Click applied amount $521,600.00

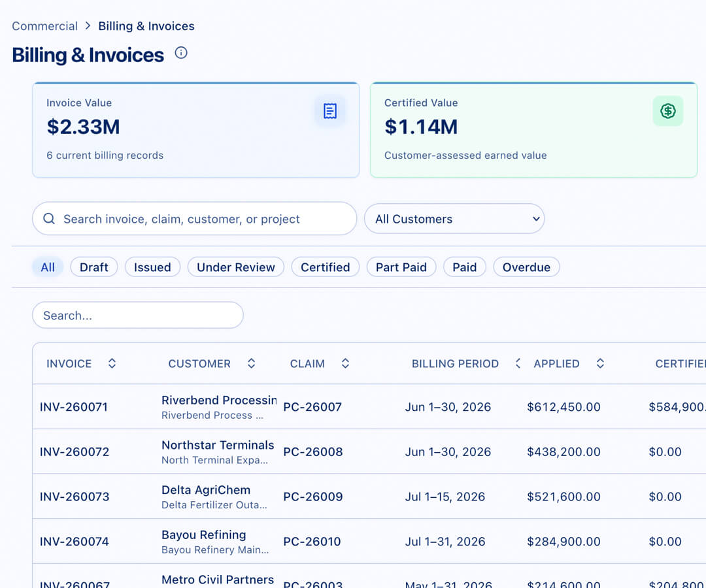tap(563, 497)
